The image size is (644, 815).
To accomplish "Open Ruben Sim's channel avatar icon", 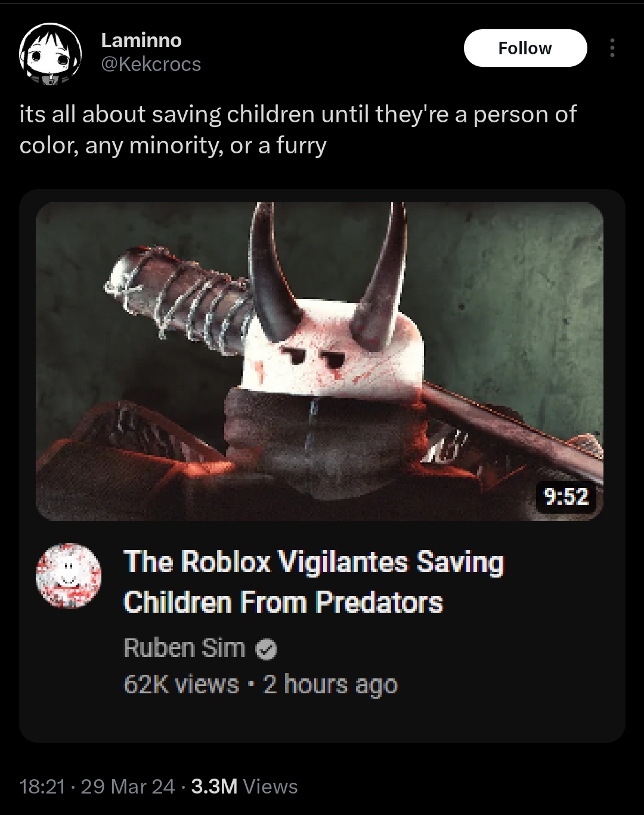I will point(69,576).
